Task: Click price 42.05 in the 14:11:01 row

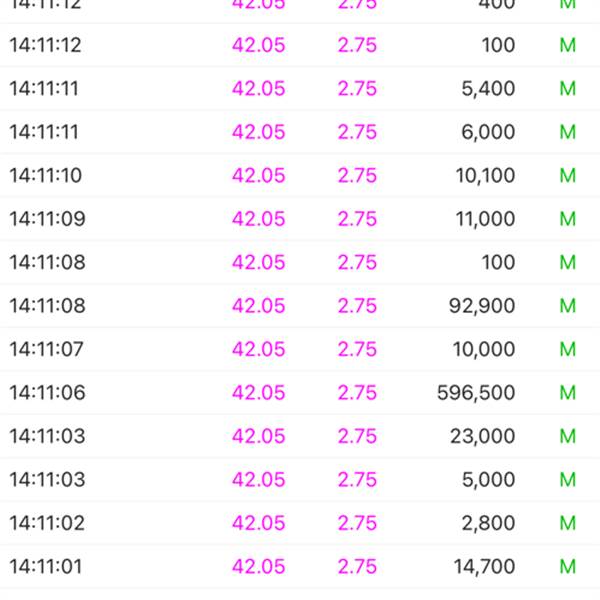Action: click(x=258, y=567)
